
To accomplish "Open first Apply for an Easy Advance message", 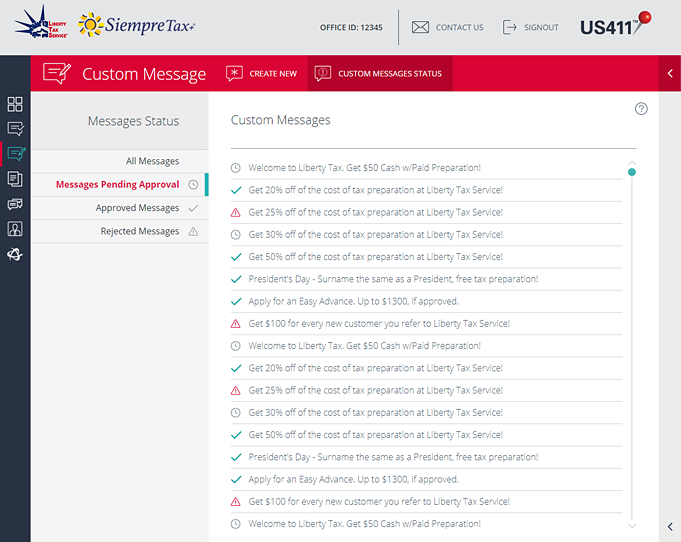I will [426, 301].
